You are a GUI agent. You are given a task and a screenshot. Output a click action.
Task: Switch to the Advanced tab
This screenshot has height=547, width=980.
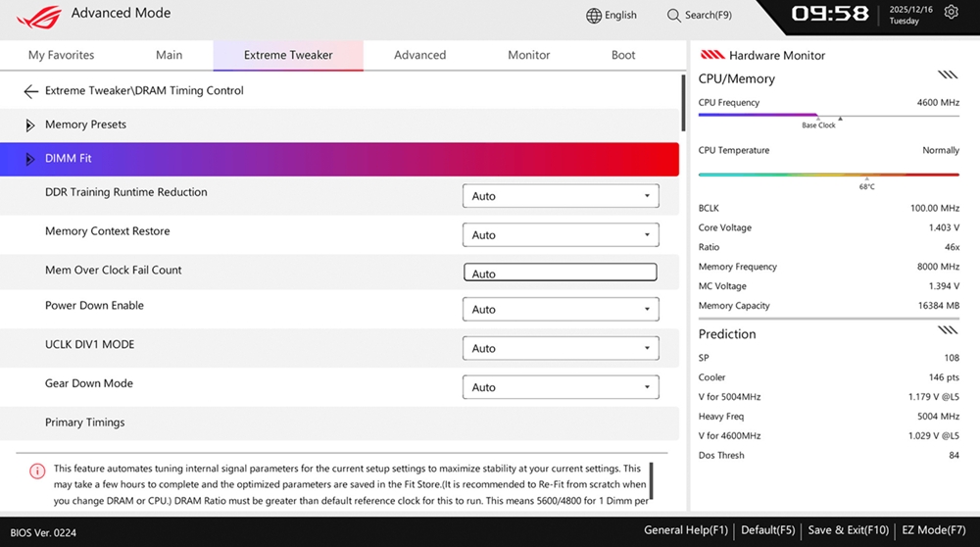click(x=419, y=55)
